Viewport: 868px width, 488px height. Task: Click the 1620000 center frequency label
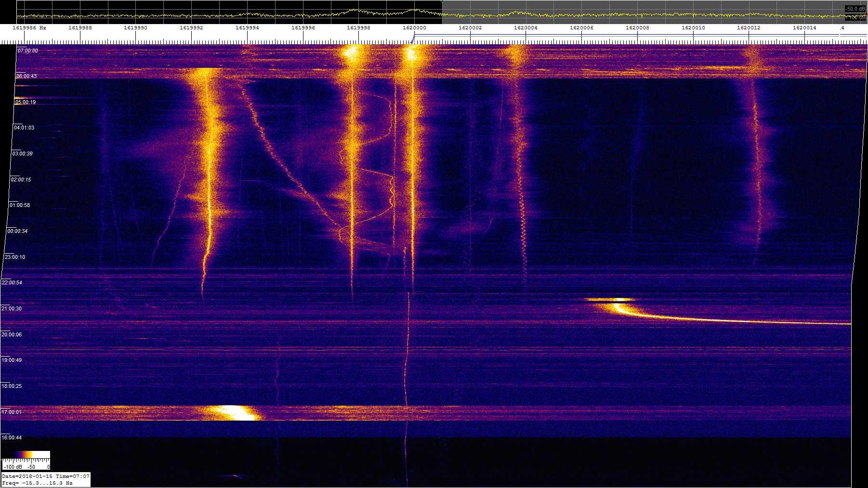click(x=414, y=28)
